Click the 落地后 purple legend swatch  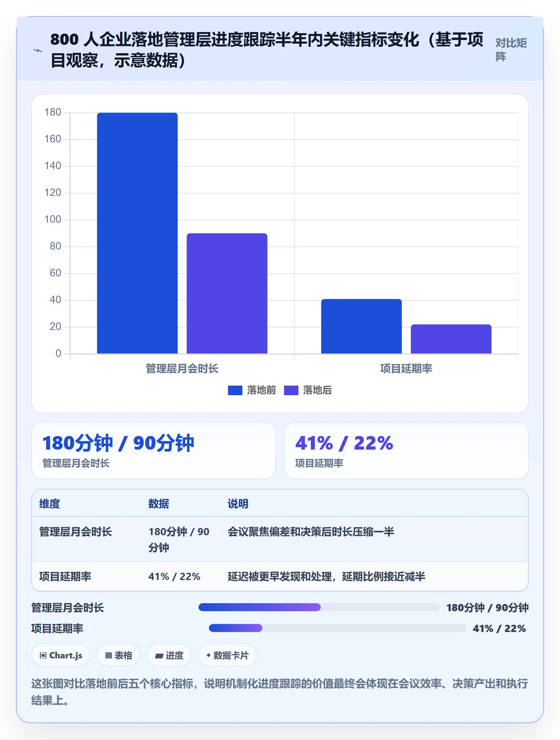(x=291, y=390)
